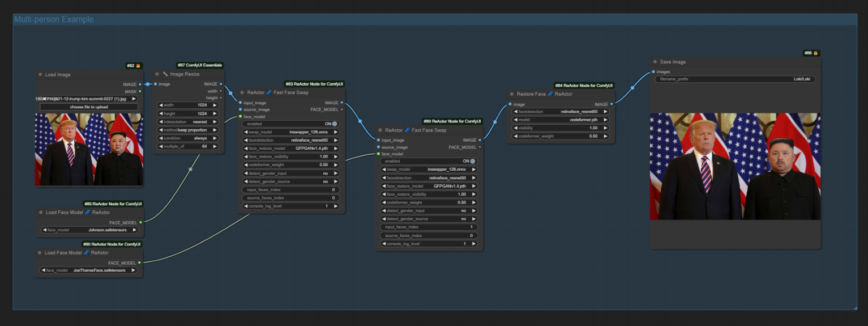Viewport: 868px width, 326px height.
Task: Click the Load Image preview thumbnail
Action: (x=89, y=150)
